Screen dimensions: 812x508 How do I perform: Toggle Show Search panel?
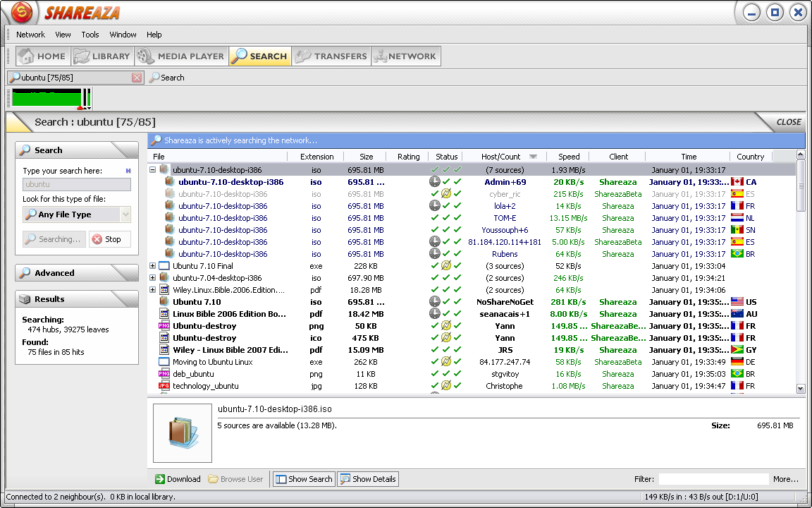click(x=304, y=479)
